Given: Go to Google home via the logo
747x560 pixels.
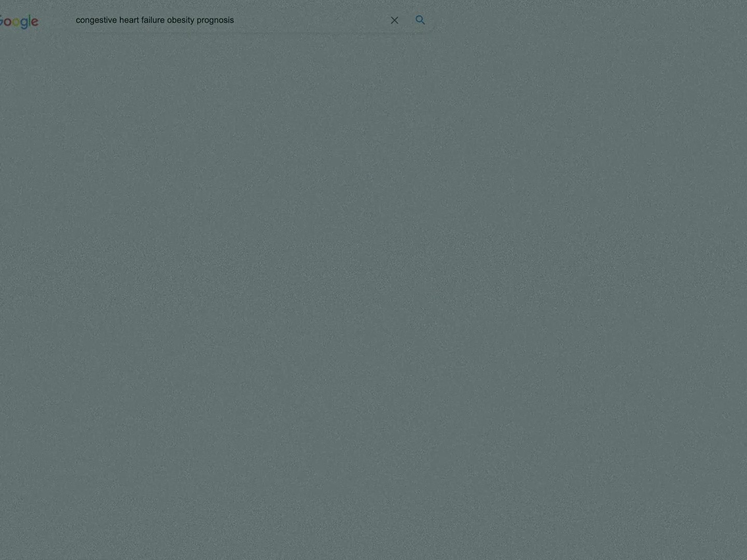Looking at the screenshot, I should tap(19, 21).
